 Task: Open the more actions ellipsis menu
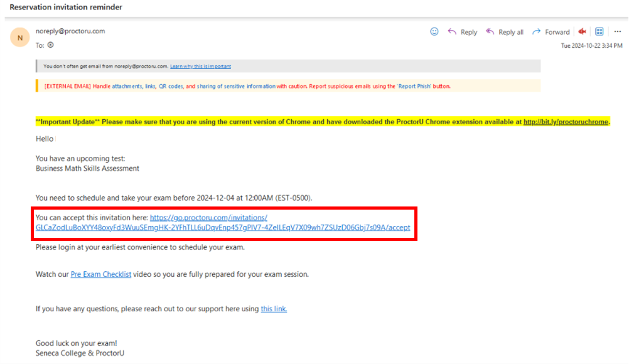[617, 31]
